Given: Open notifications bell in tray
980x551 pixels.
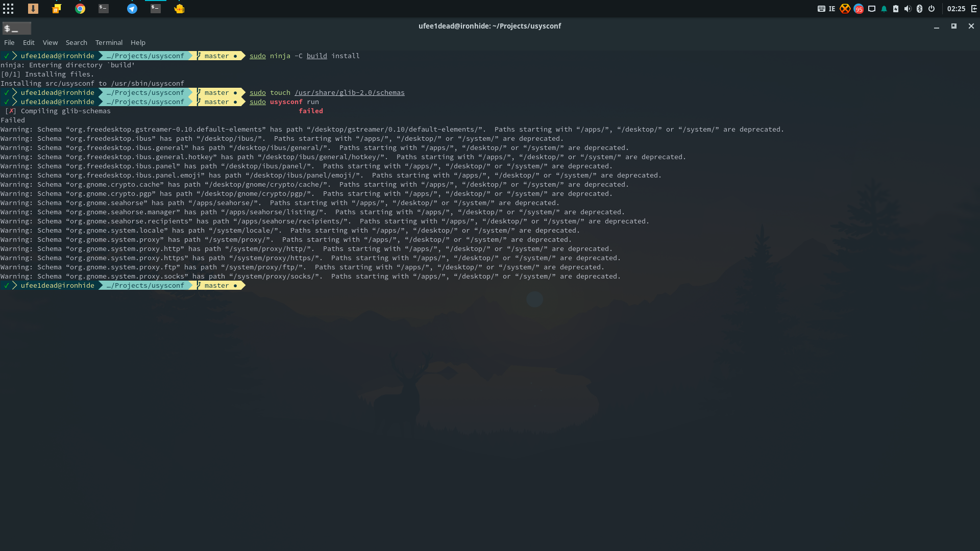Looking at the screenshot, I should (x=884, y=9).
